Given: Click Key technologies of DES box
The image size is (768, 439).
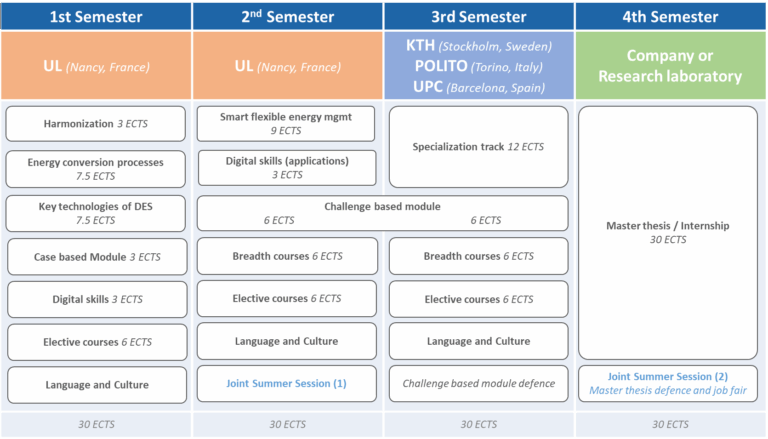Looking at the screenshot, I should [x=96, y=212].
